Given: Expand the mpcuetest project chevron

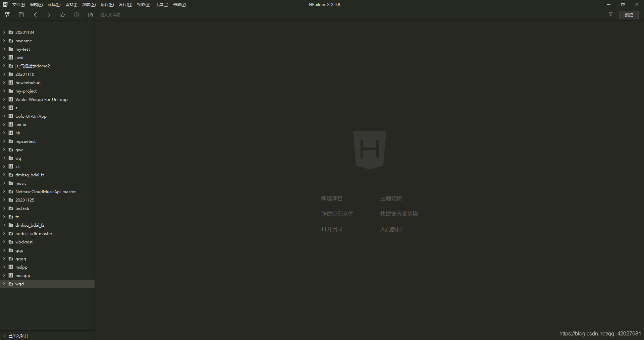Looking at the screenshot, I should click(x=4, y=141).
